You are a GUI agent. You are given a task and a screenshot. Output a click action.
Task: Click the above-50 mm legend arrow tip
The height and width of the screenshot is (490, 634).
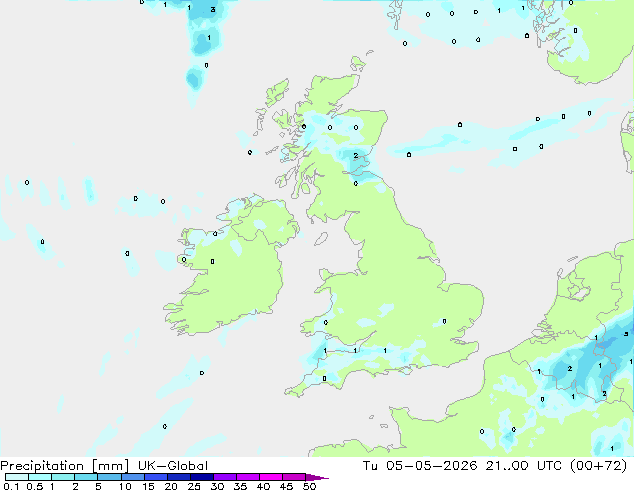(317, 477)
